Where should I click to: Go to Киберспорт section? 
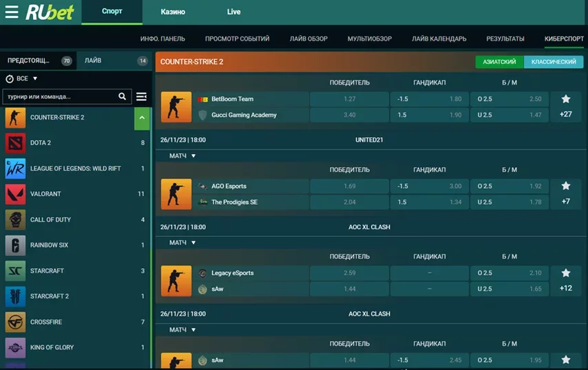click(x=564, y=39)
